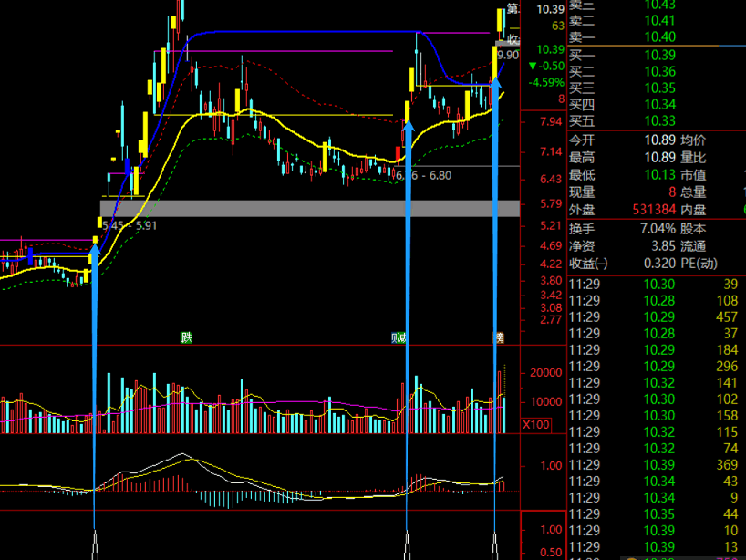Click the -4.59% change value
746x560 pixels.
pos(546,82)
